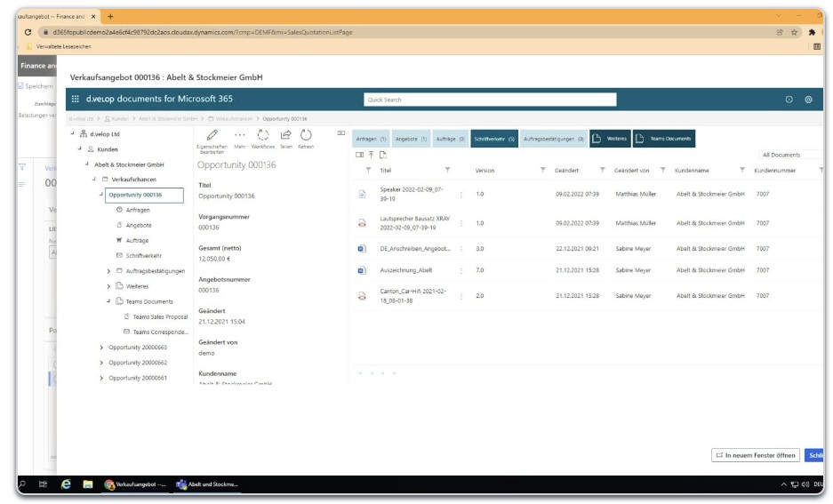Switch to the Aufträge tab
The width and height of the screenshot is (833, 504).
tap(451, 140)
